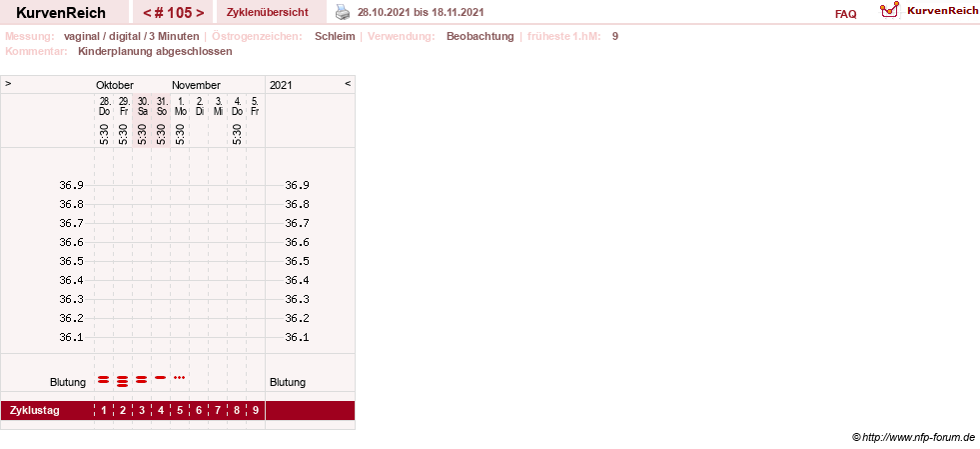Select cycle day 8 cell
This screenshot has width=980, height=449.
pos(236,411)
